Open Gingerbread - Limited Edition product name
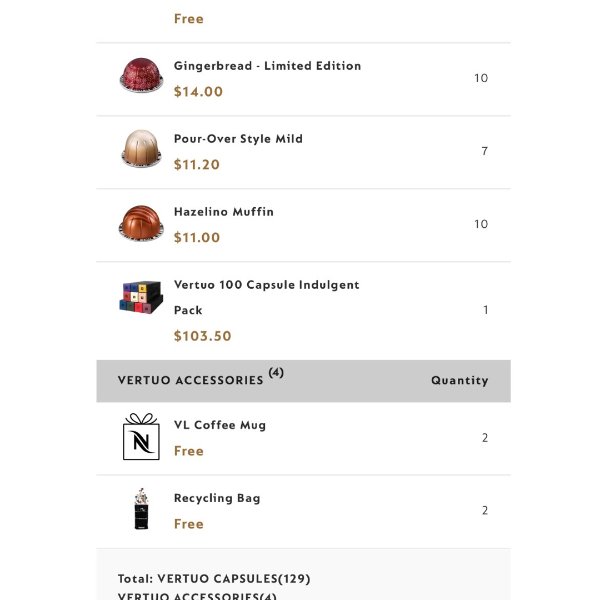 [x=267, y=66]
